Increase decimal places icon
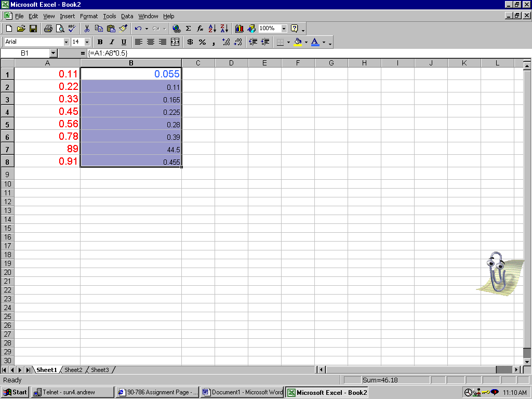 click(x=226, y=42)
